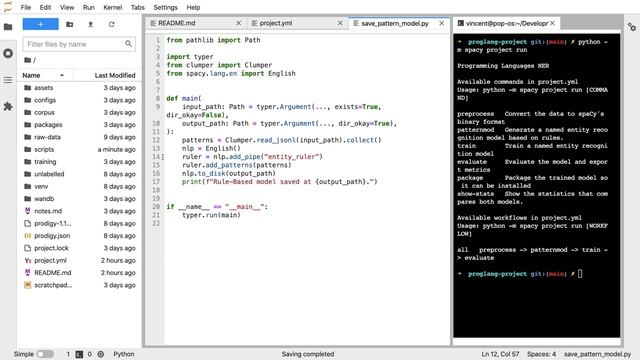Image resolution: width=640 pixels, height=360 pixels.
Task: Select the project.lock file
Action: [x=79, y=248]
